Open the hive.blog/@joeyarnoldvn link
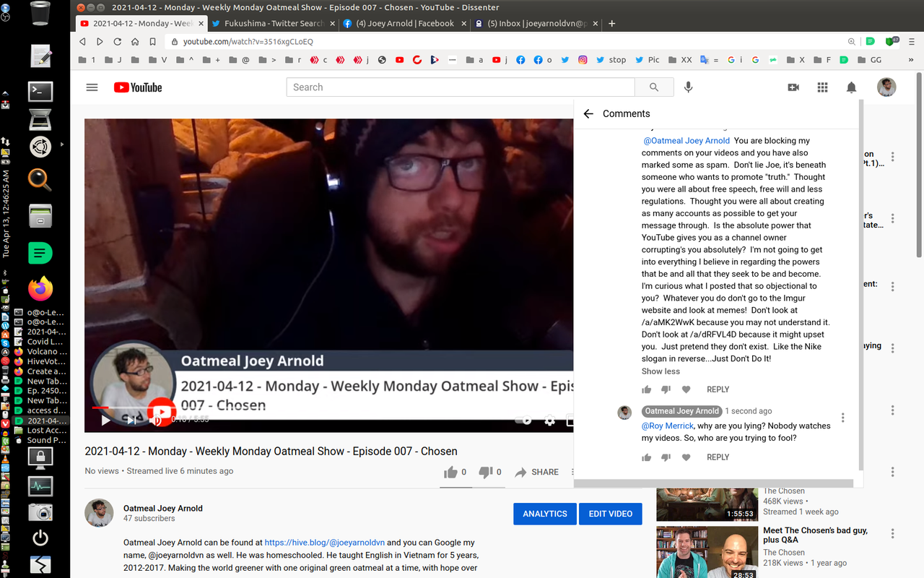This screenshot has height=578, width=924. 325,543
